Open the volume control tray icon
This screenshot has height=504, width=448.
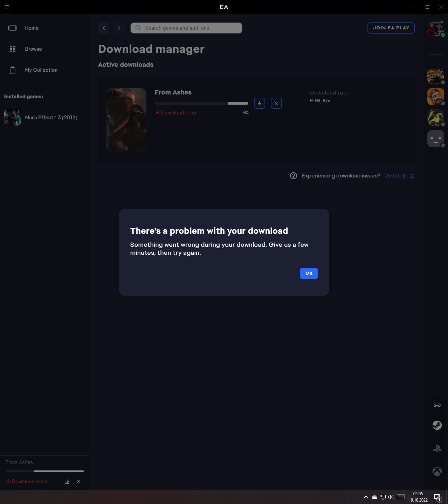[x=391, y=497]
